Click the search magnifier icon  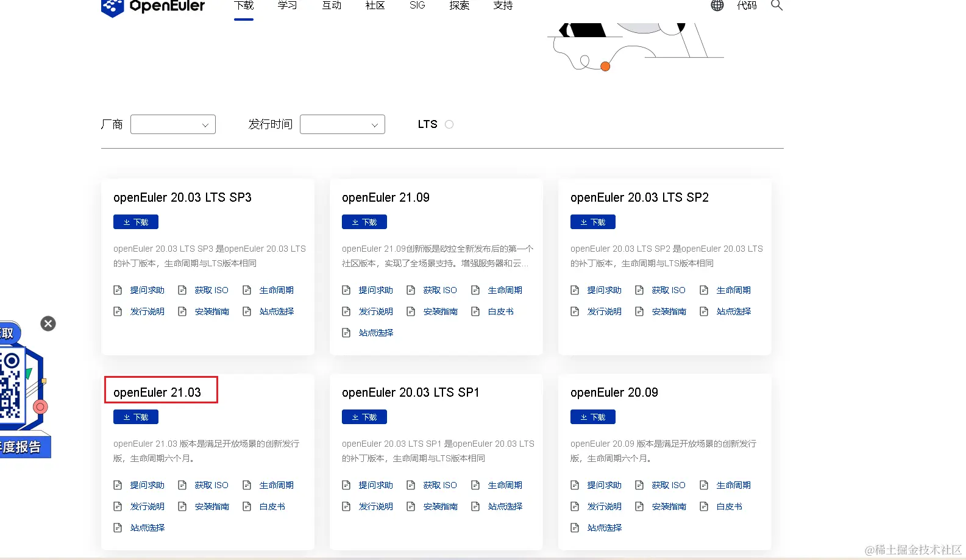pos(776,5)
